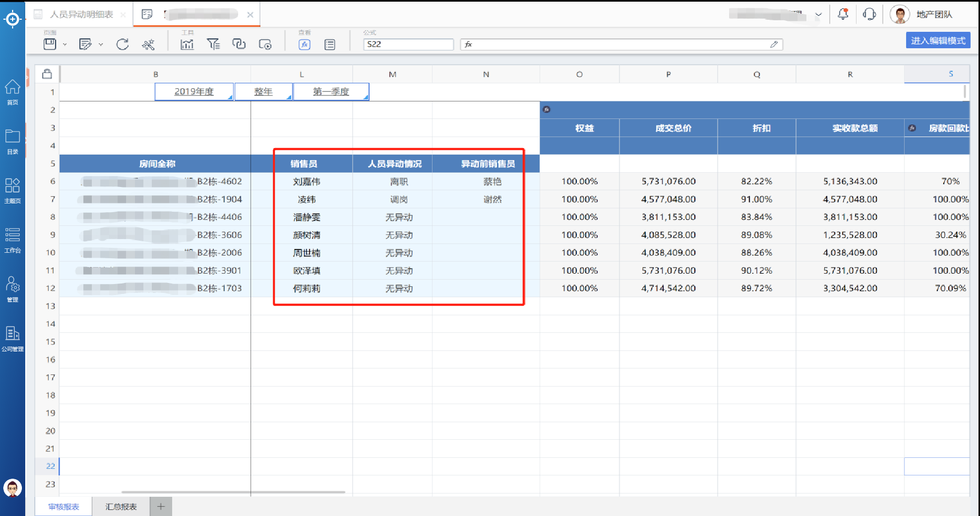Close the active blurred-name tab
Screen dimensions: 980x516
(x=250, y=15)
